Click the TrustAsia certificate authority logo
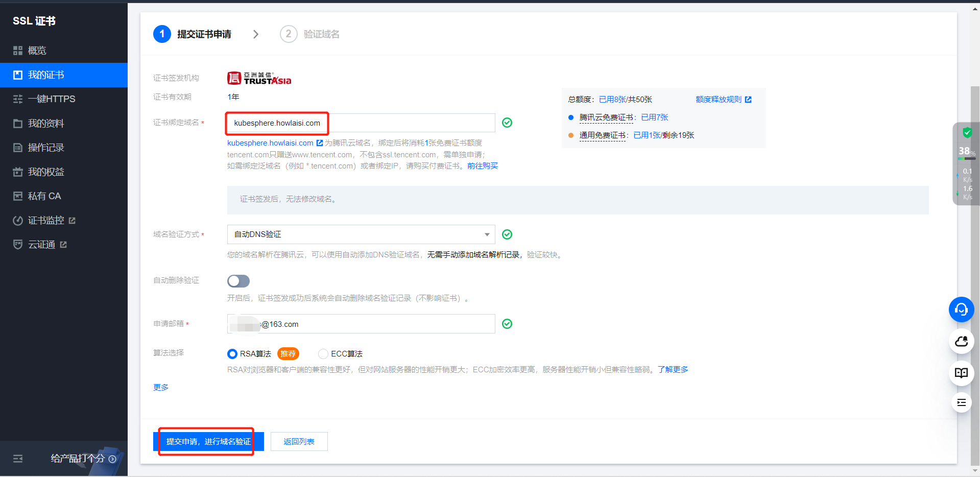The image size is (980, 477). (259, 79)
